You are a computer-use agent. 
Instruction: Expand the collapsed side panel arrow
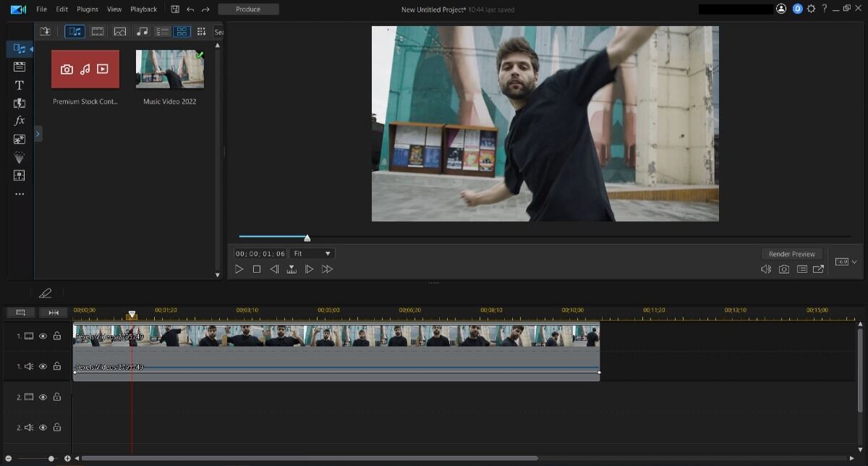[38, 134]
